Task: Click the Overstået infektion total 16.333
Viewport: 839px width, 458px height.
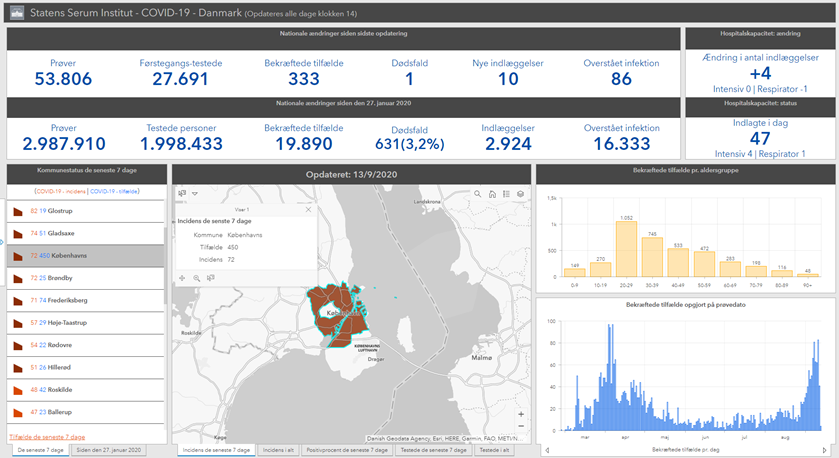Action: pos(622,144)
